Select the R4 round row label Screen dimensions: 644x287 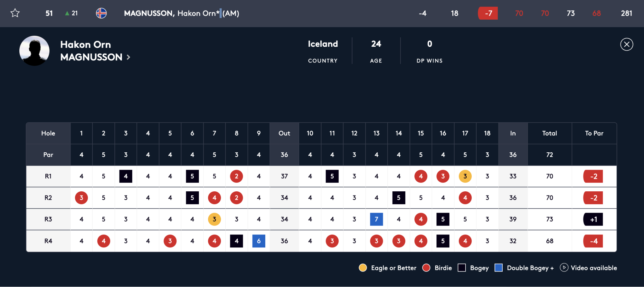pos(48,241)
